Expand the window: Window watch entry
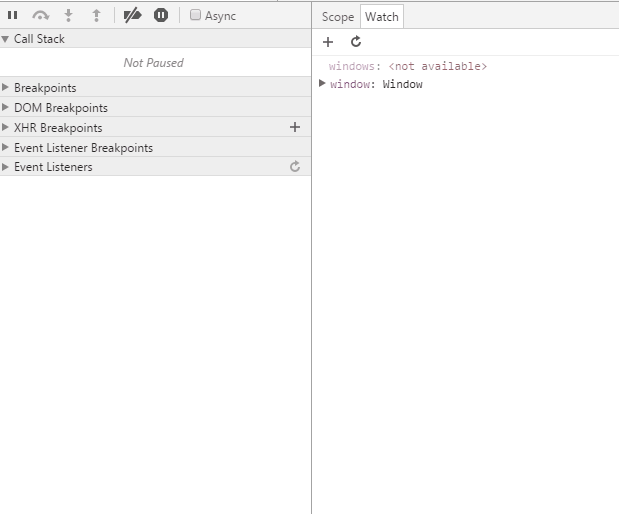619x514 pixels. [x=322, y=83]
